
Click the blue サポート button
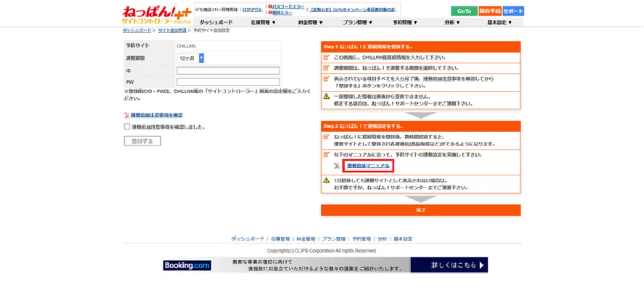pos(514,11)
